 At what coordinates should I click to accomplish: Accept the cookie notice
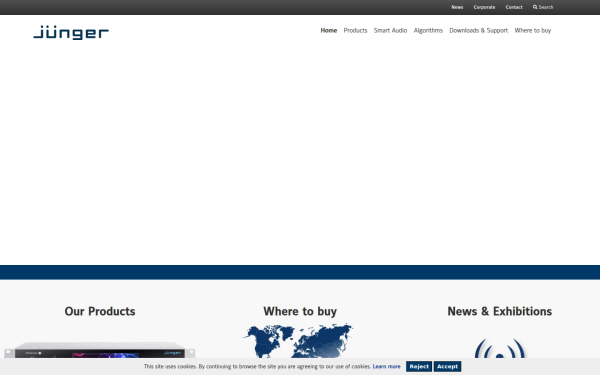(x=447, y=366)
